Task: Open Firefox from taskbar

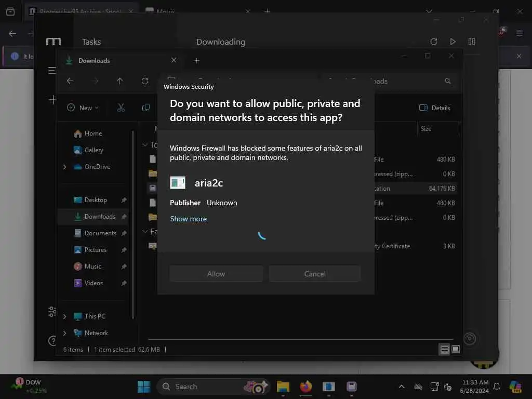Action: pos(305,387)
